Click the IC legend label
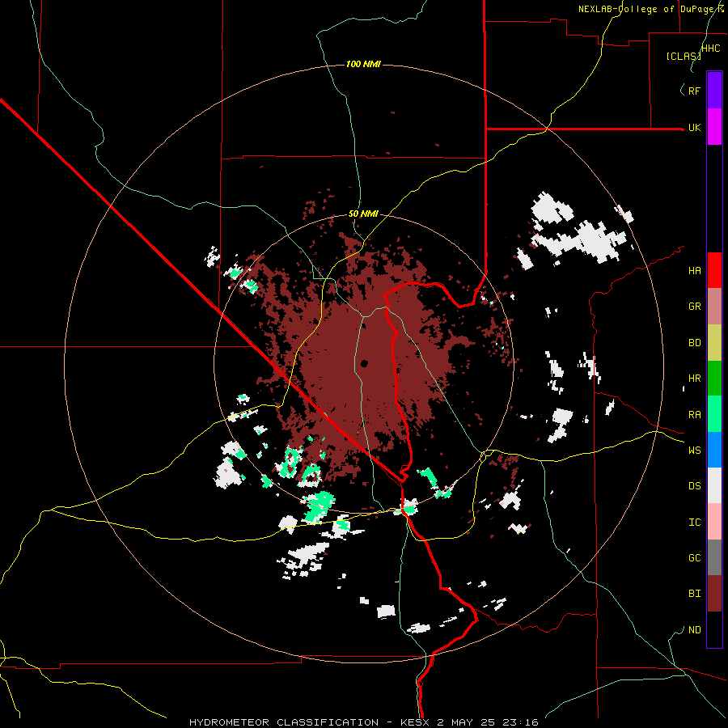The image size is (728, 728). coord(694,523)
